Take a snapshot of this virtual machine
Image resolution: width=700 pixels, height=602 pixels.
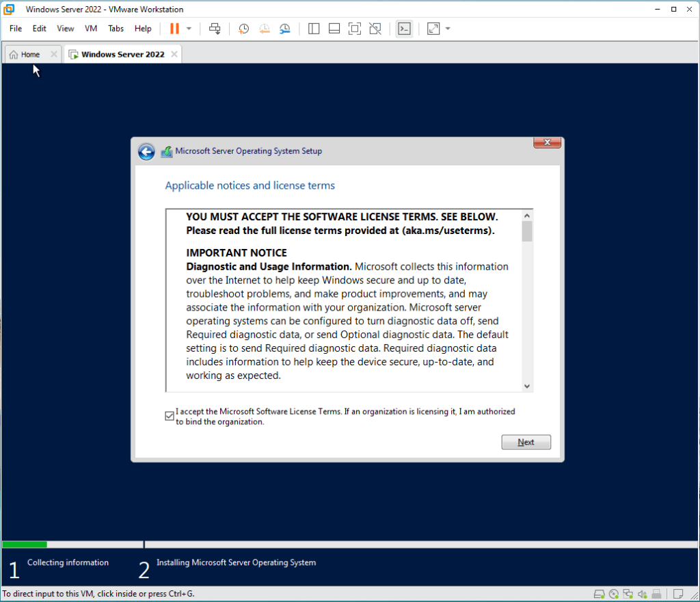243,29
